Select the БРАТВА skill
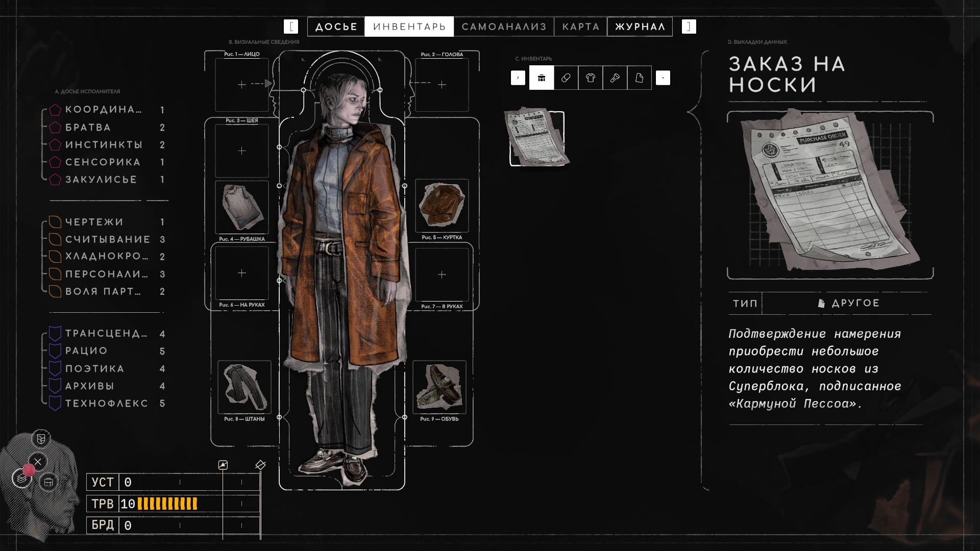This screenshot has height=551, width=980. 107,127
